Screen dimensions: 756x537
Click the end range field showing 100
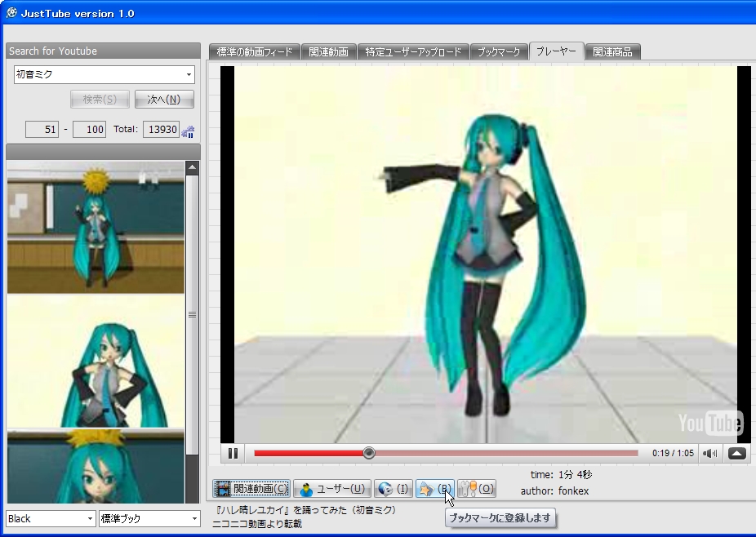(x=89, y=129)
